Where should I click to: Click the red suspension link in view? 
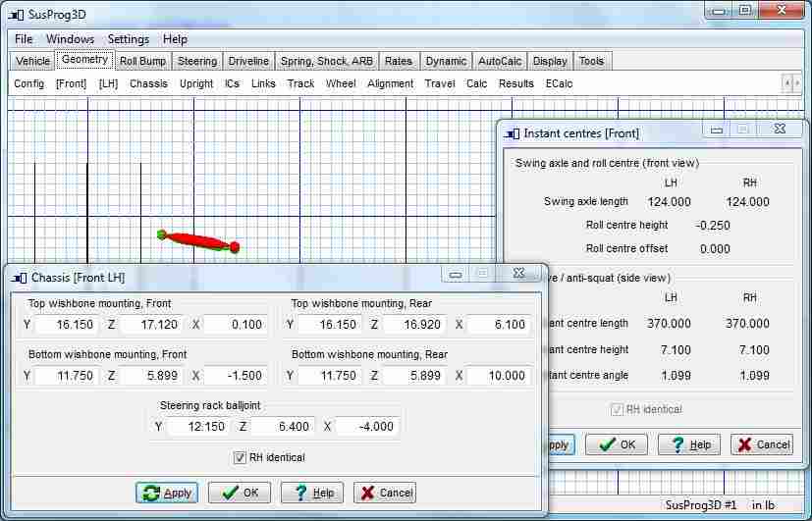(198, 239)
